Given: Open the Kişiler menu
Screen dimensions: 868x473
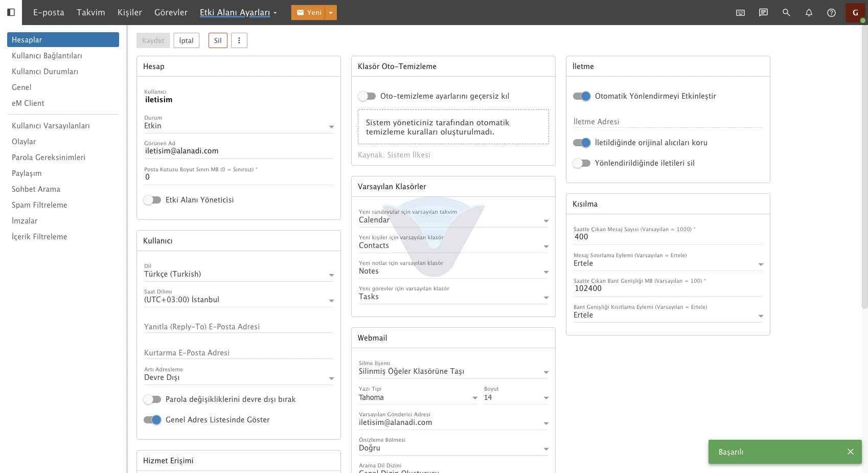Looking at the screenshot, I should pos(130,13).
